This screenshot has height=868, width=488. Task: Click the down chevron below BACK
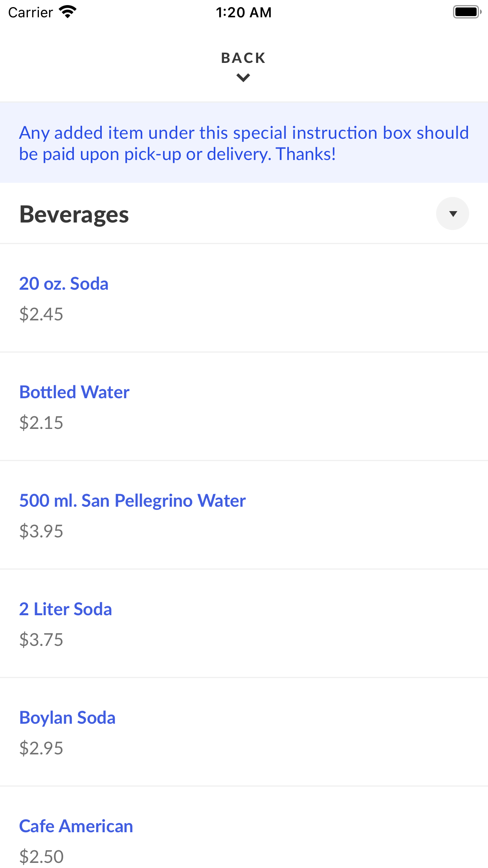[x=243, y=78]
